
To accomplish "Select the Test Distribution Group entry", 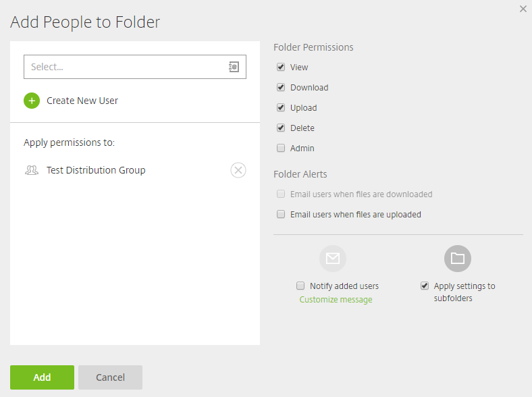I will click(x=96, y=170).
